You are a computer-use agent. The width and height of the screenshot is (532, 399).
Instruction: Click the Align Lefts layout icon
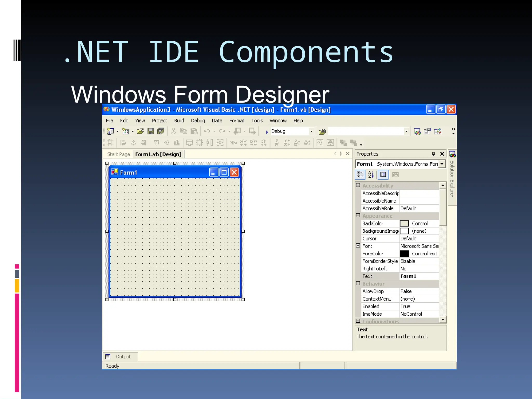point(123,143)
